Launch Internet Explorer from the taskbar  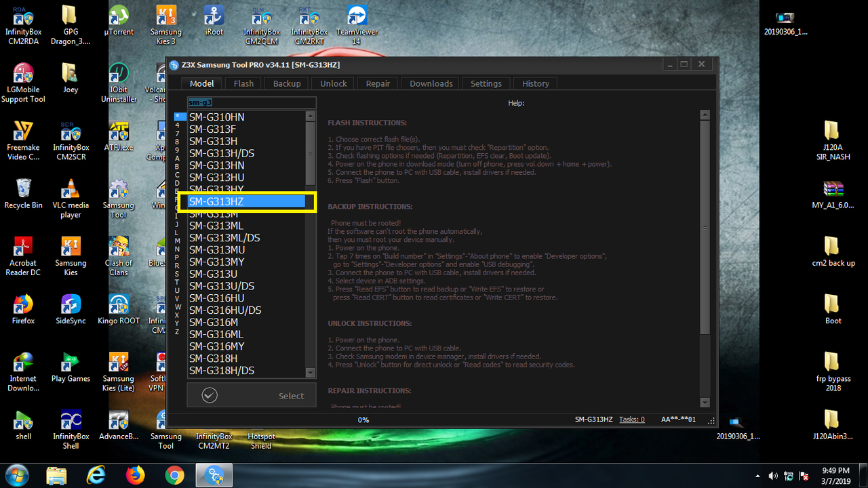(x=96, y=474)
